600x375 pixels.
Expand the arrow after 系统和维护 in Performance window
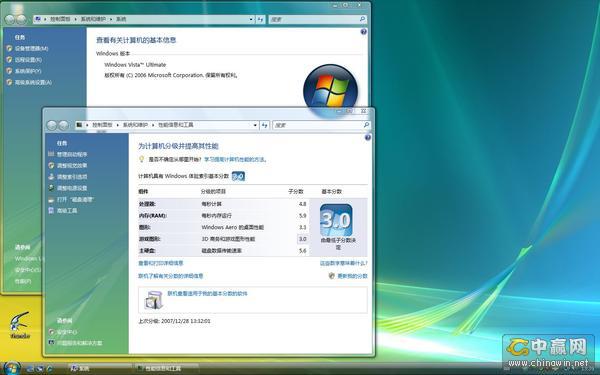[153, 125]
